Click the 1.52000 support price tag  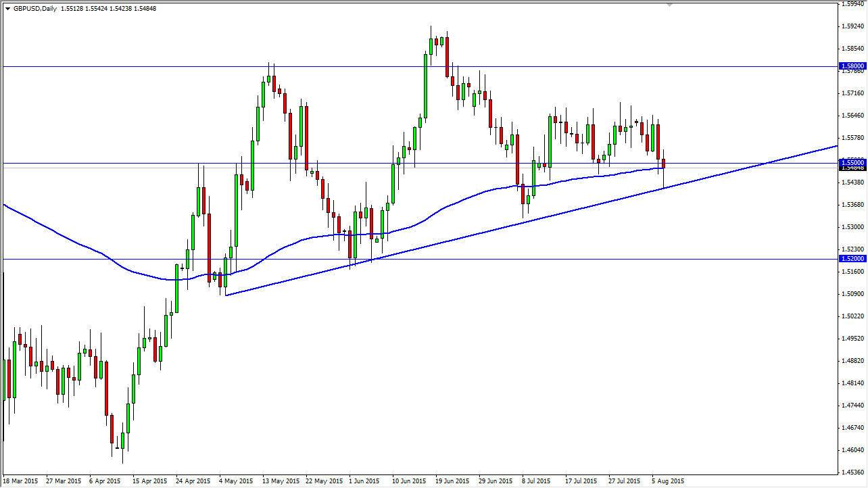point(850,258)
